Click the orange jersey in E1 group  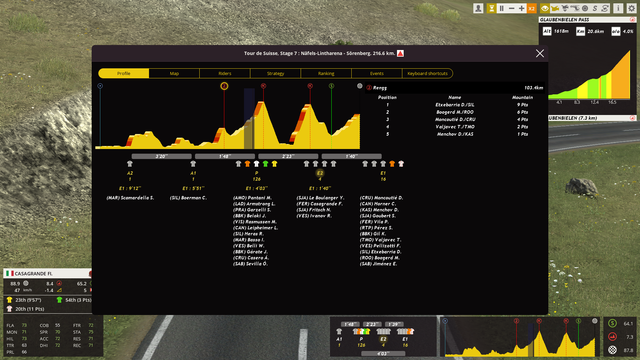click(392, 164)
